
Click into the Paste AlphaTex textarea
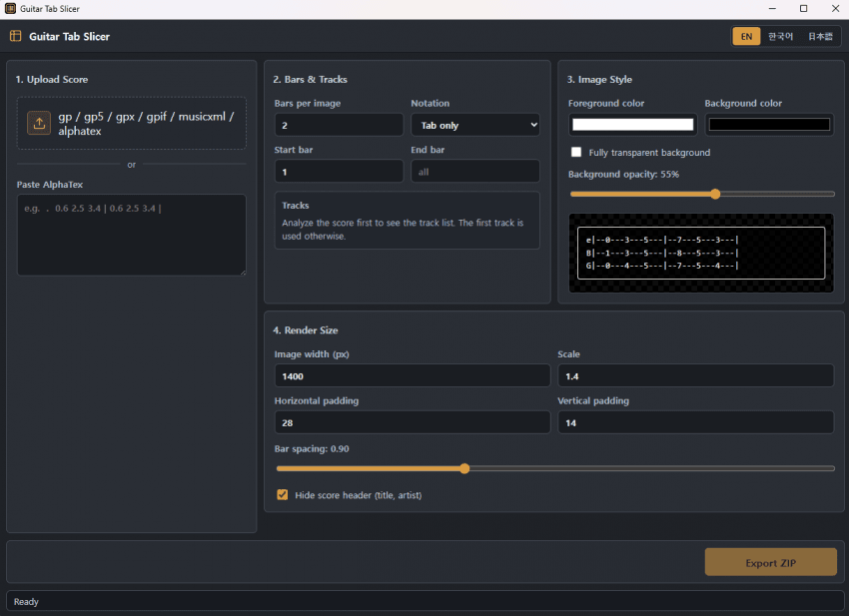[x=132, y=235]
